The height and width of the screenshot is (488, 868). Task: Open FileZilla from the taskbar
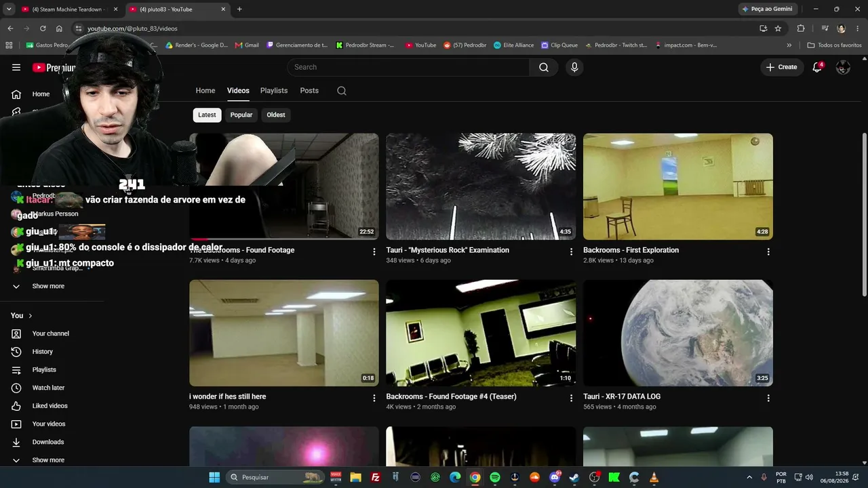click(x=376, y=477)
